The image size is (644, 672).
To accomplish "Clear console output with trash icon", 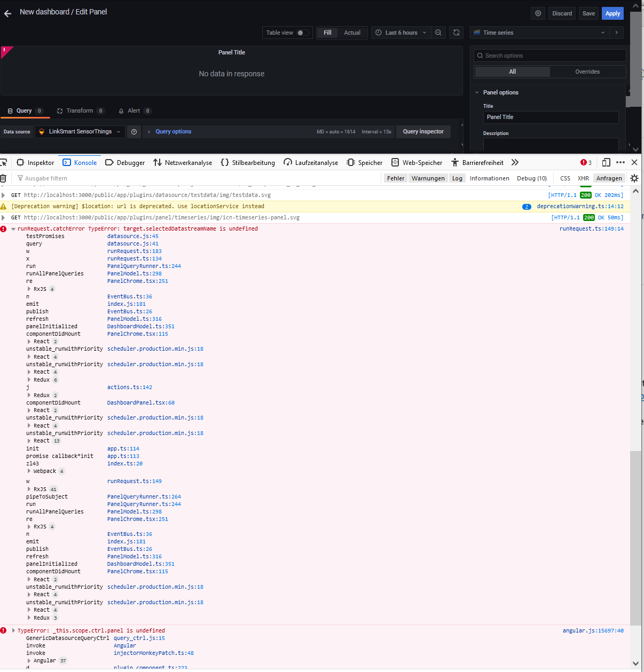I will (x=3, y=178).
